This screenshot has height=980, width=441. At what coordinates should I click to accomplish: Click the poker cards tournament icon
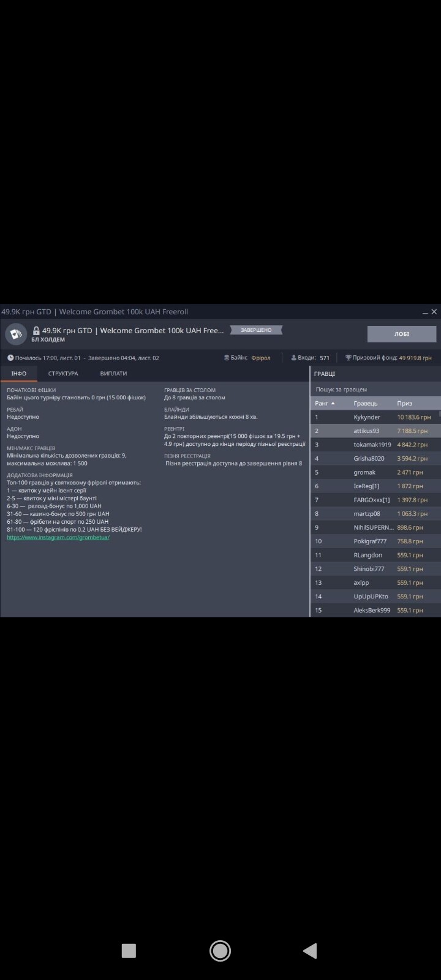16,334
